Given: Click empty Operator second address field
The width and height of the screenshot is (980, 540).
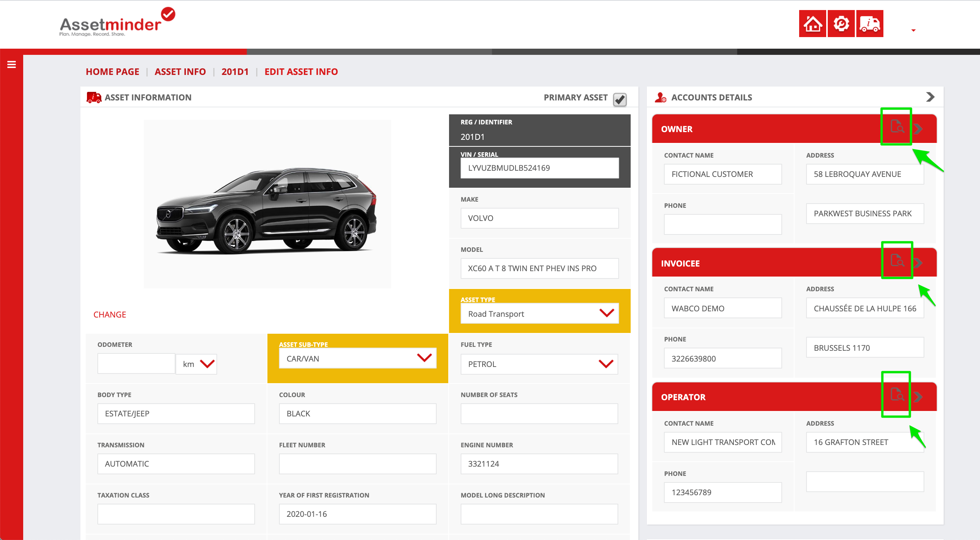Looking at the screenshot, I should [865, 481].
